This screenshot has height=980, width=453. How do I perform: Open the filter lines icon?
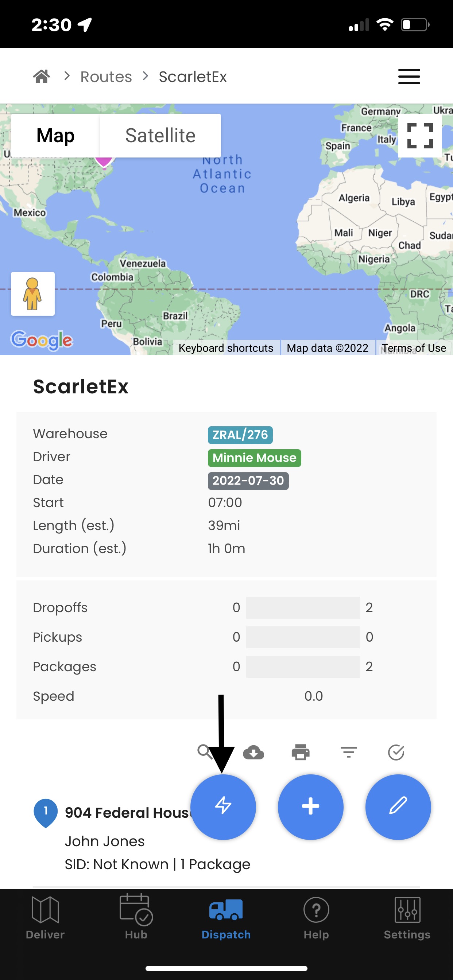tap(348, 752)
